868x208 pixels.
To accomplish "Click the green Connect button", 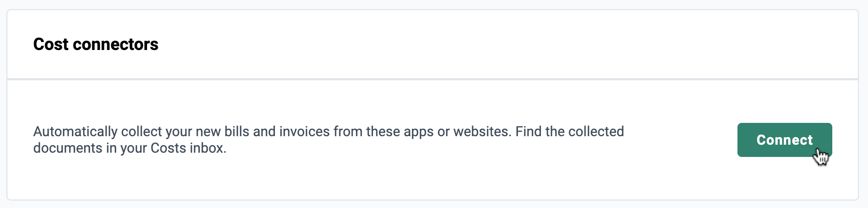I will (784, 140).
